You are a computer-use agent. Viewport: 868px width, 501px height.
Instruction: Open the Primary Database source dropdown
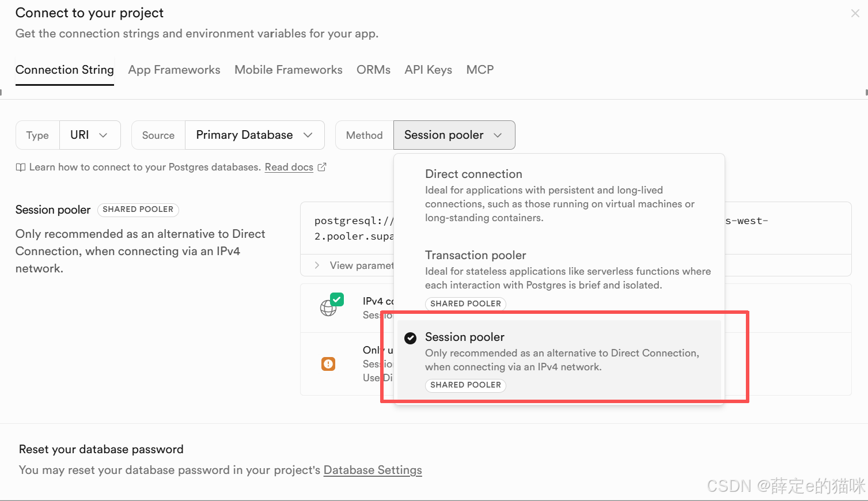254,135
